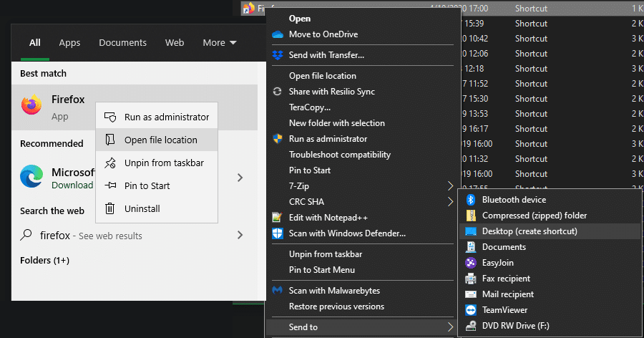644x338 pixels.
Task: Click the Firefox app name in Best match
Action: 68,100
